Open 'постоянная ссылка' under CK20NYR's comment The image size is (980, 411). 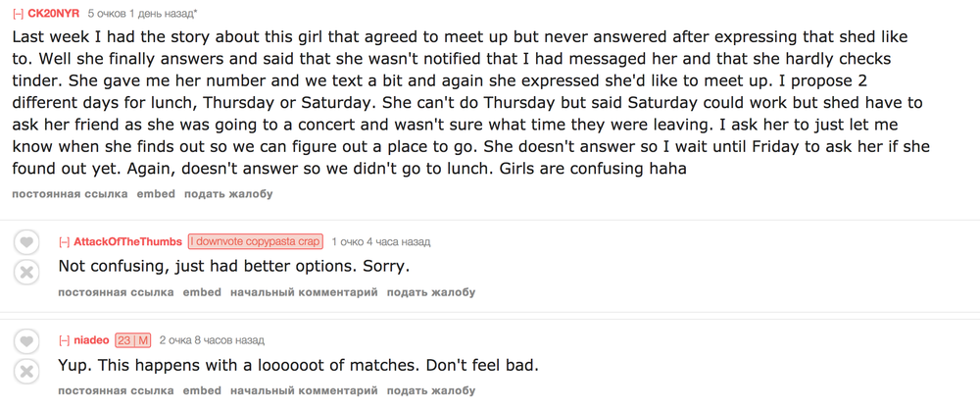70,194
